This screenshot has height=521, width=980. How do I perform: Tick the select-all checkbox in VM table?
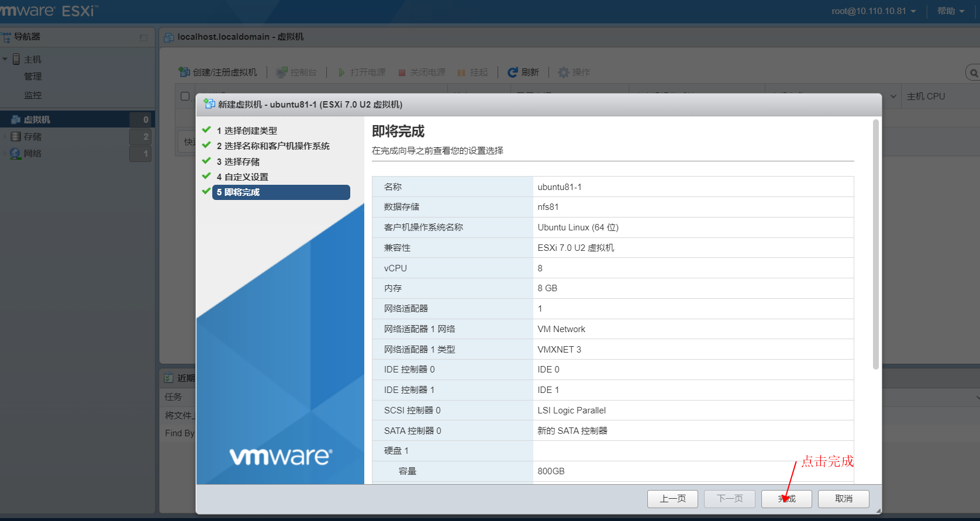[185, 96]
